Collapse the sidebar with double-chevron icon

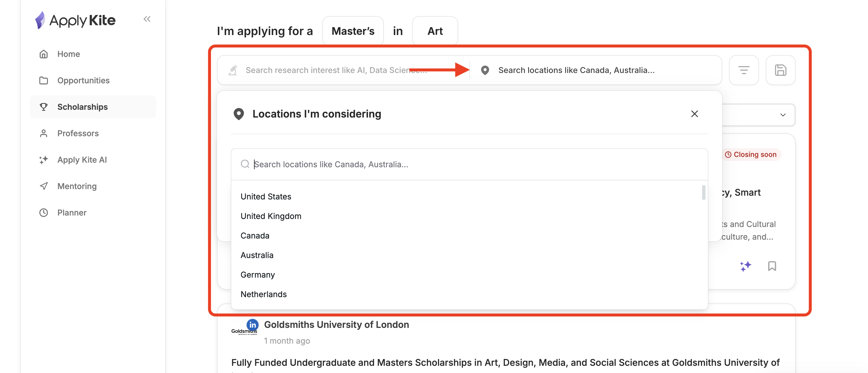[x=147, y=19]
